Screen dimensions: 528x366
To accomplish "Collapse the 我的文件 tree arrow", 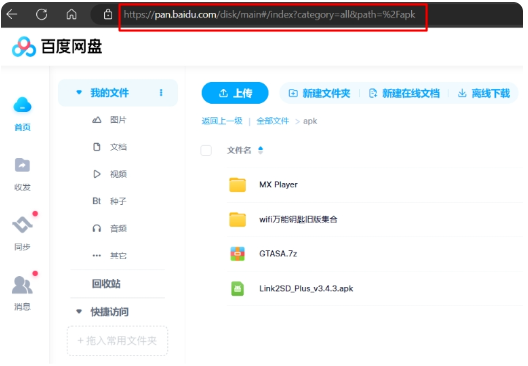I will [79, 92].
